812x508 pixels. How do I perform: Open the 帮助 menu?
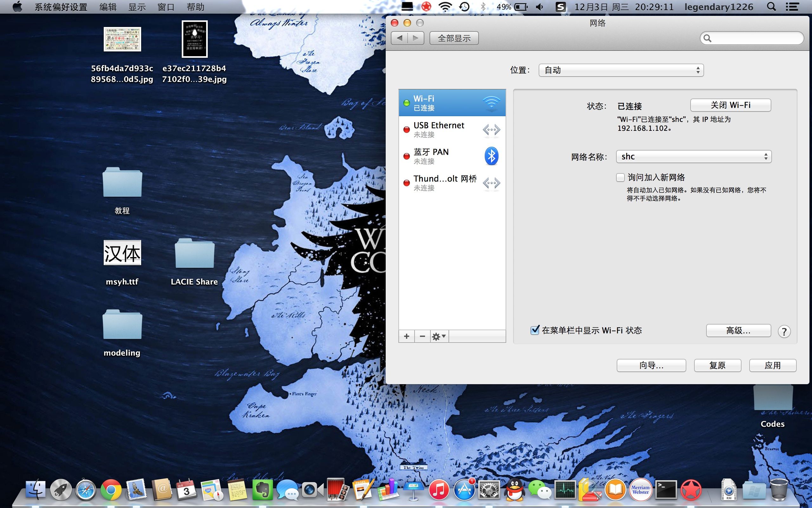click(x=195, y=7)
